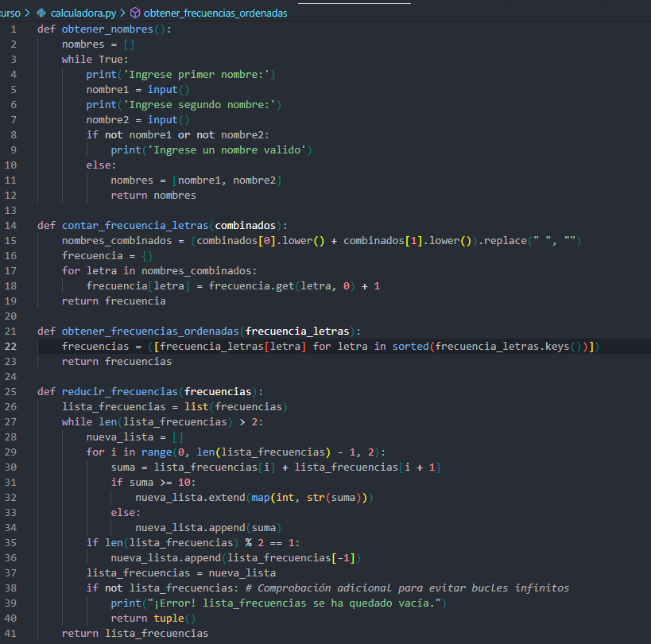Click frecuencia.get call on line 18
Screen dimensions: 651x644
point(281,286)
